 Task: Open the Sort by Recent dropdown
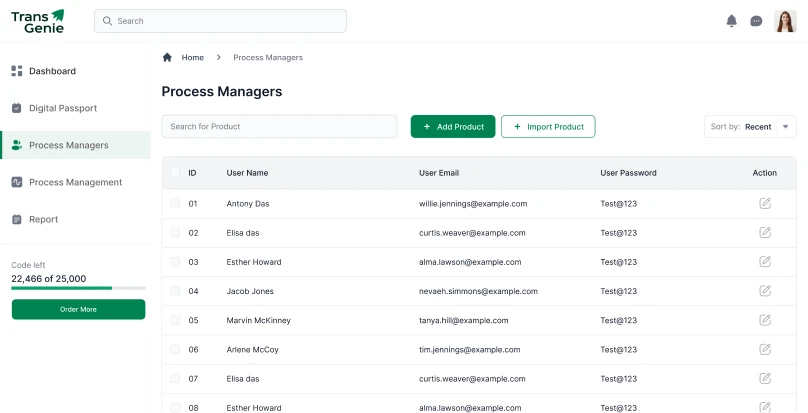coord(750,127)
